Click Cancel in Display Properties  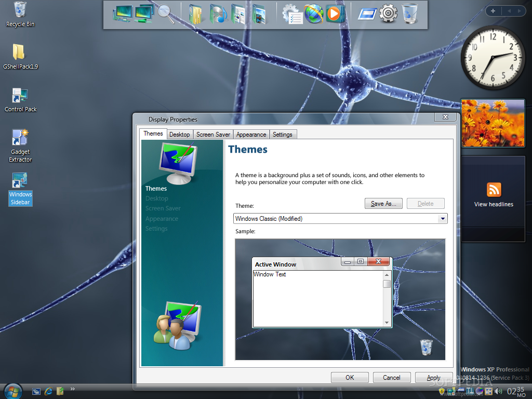click(x=392, y=378)
